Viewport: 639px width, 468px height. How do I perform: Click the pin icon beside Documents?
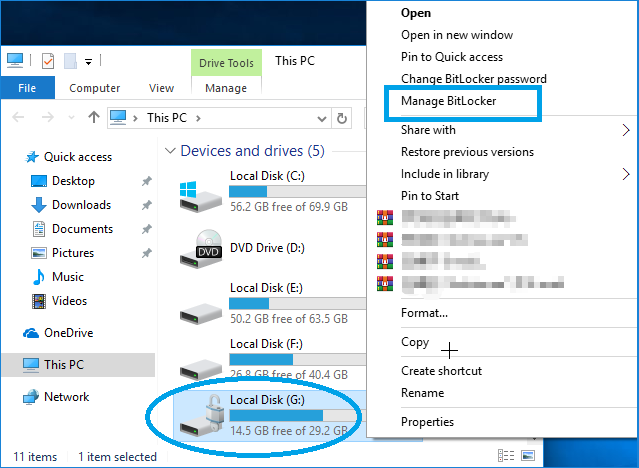point(146,229)
